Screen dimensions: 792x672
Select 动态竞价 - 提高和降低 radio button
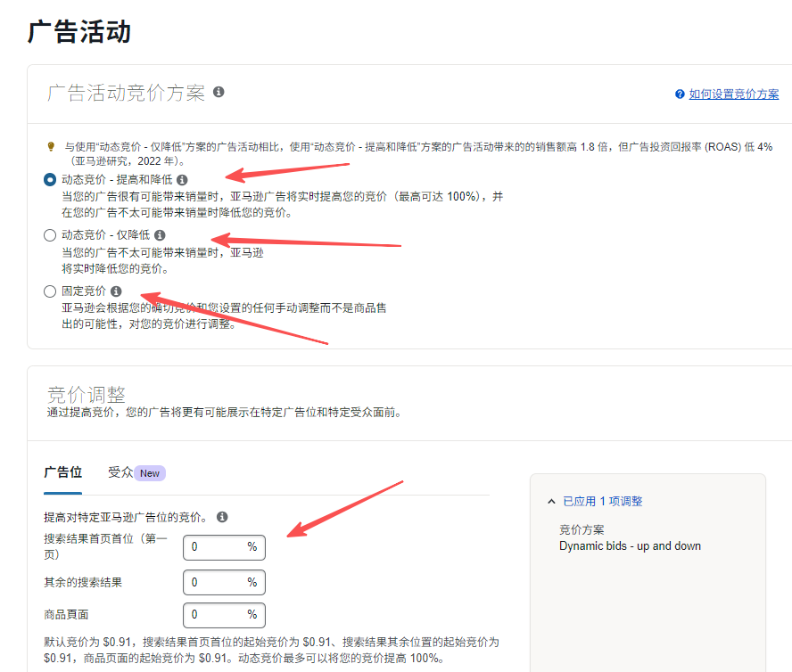[50, 180]
